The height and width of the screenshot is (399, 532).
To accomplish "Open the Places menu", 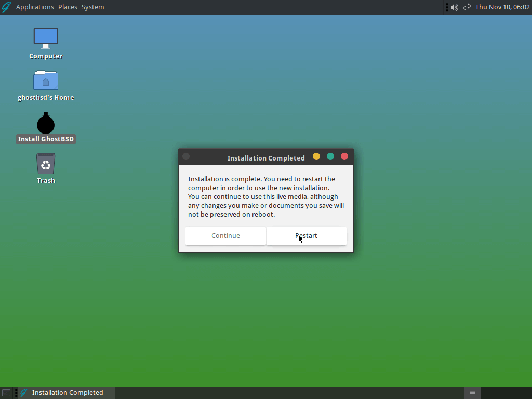I will tap(68, 7).
